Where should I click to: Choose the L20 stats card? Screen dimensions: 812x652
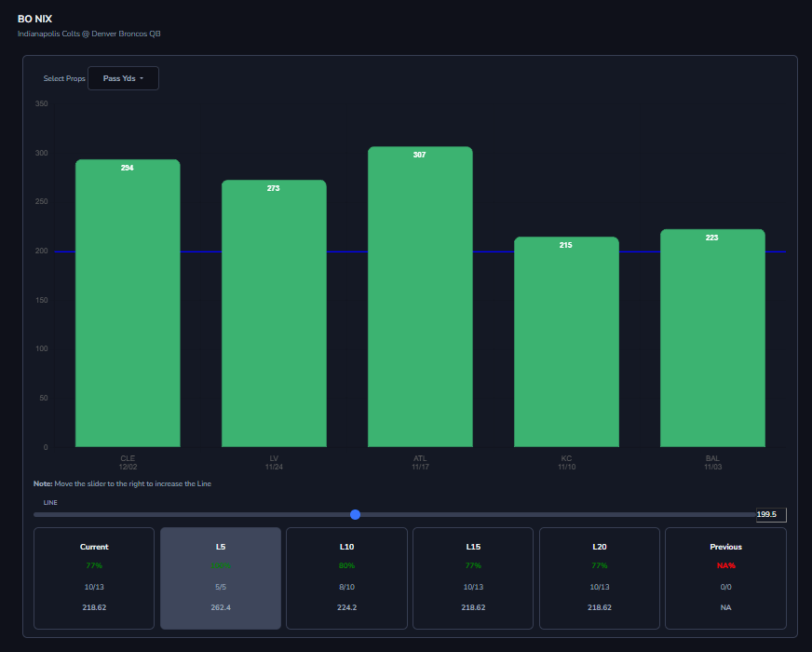599,577
